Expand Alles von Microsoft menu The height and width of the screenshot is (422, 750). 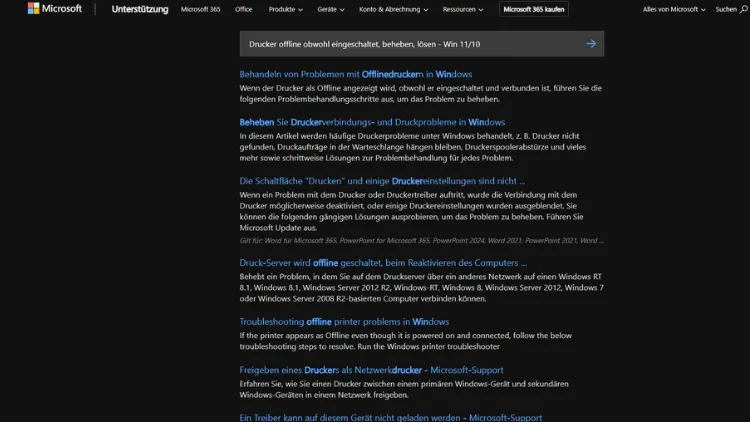click(x=674, y=9)
